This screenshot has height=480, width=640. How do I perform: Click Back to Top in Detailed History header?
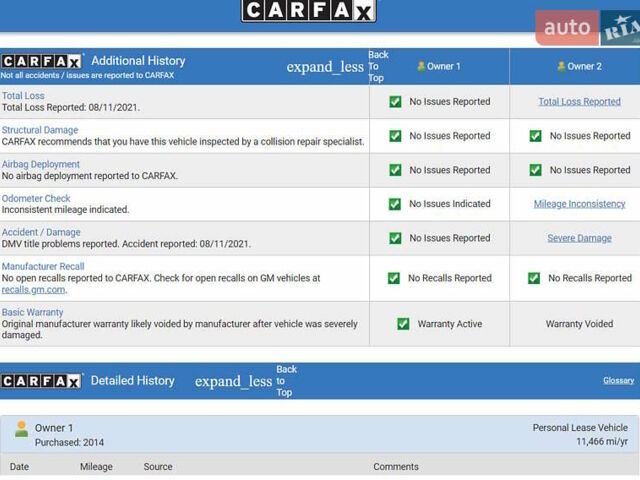pos(286,381)
